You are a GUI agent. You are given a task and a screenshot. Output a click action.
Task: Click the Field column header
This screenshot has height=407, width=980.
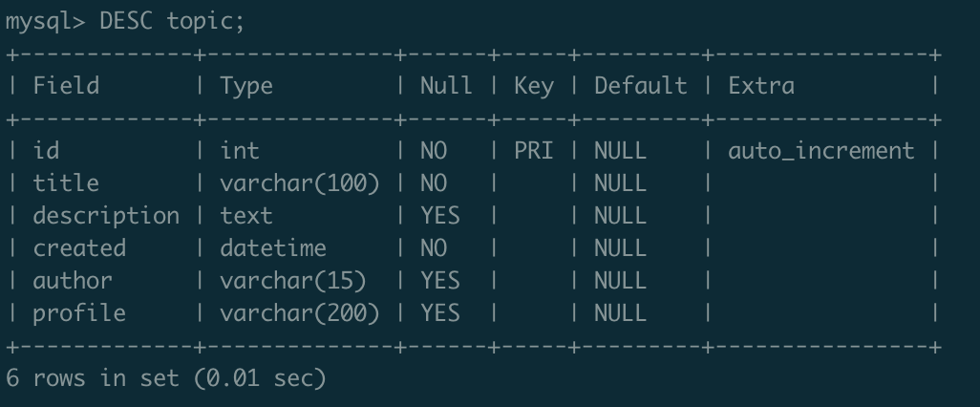point(66,86)
